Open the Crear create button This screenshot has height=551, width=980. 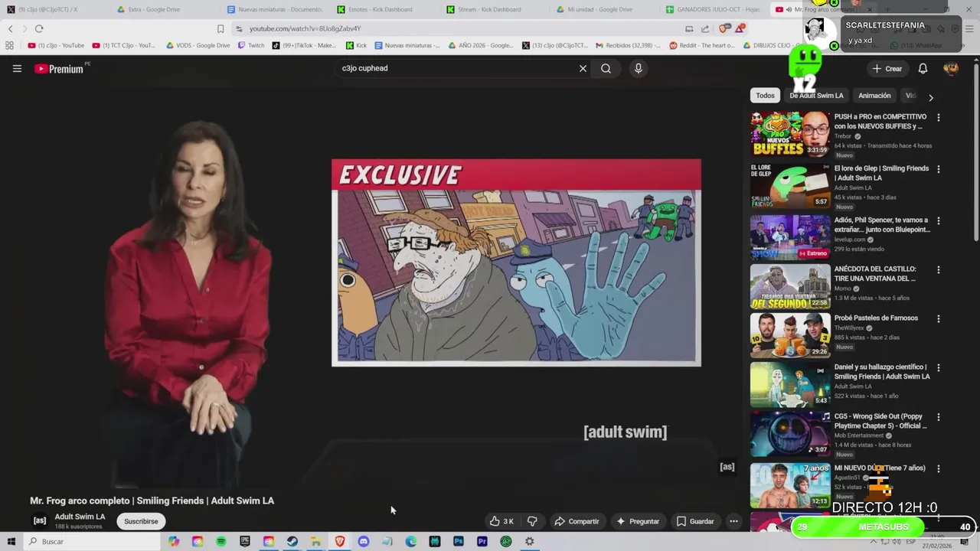(887, 69)
